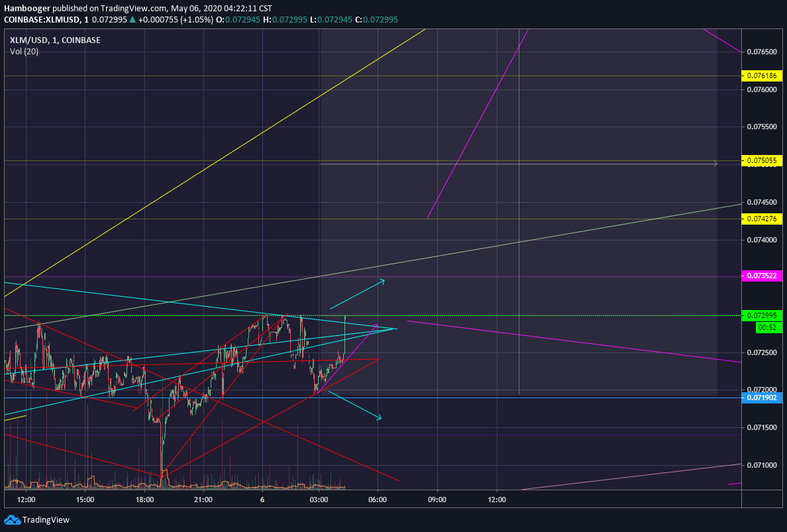This screenshot has width=787, height=532.
Task: Click the downward cyan arrow drawing
Action: pyautogui.click(x=354, y=405)
